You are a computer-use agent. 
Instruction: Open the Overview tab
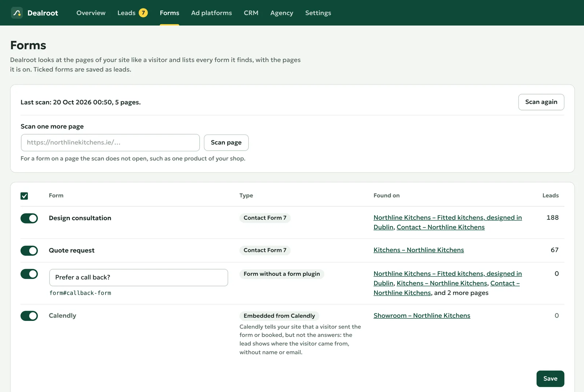pyautogui.click(x=91, y=13)
